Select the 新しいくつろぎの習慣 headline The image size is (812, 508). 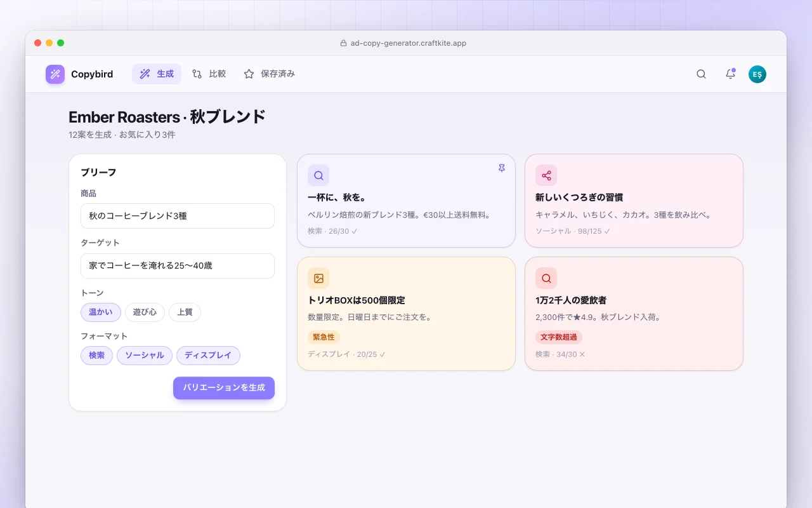(579, 197)
